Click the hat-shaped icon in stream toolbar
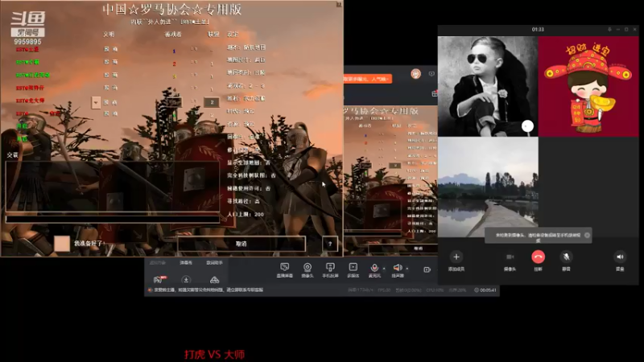644x362 pixels. point(214,280)
